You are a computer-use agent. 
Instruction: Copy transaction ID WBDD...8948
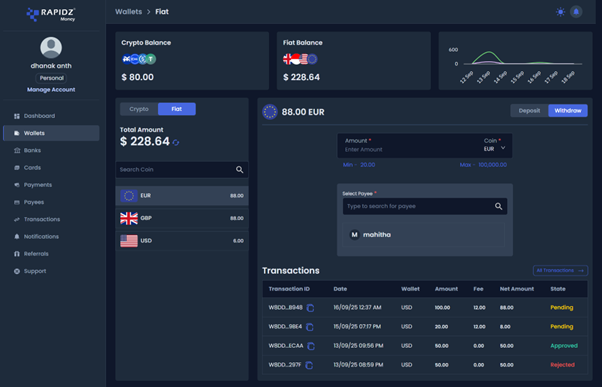(x=310, y=308)
